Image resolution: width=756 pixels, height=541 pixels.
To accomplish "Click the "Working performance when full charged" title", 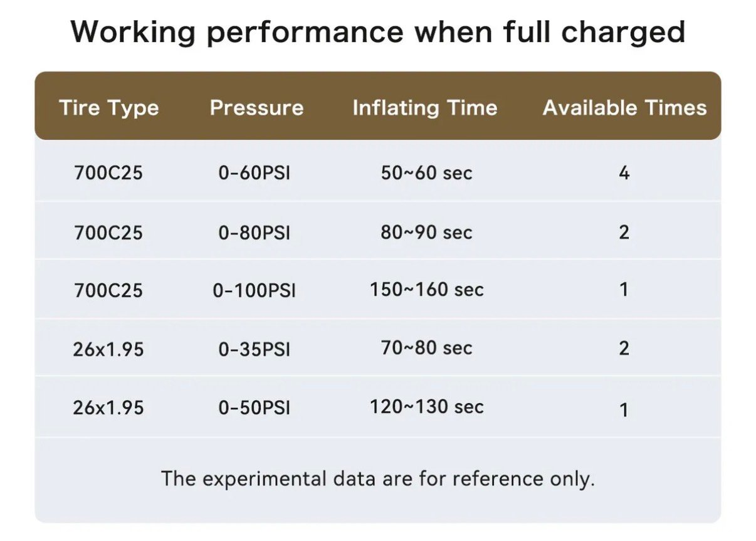I will [x=377, y=31].
